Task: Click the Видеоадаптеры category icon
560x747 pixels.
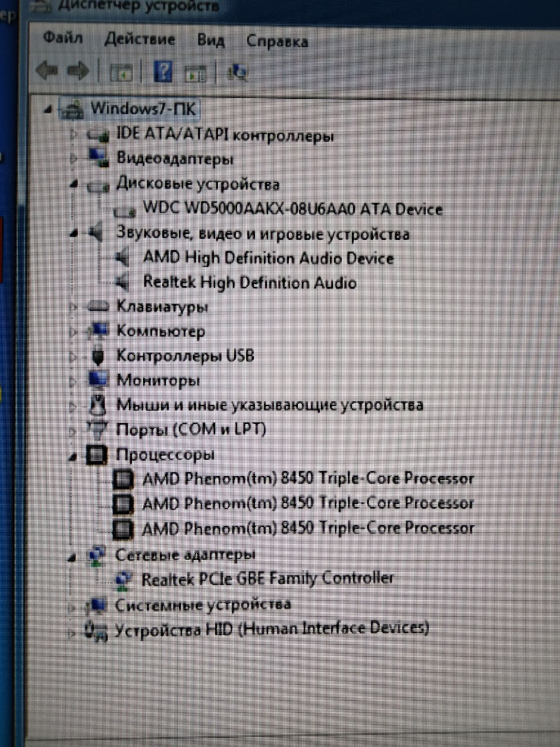Action: point(98,158)
